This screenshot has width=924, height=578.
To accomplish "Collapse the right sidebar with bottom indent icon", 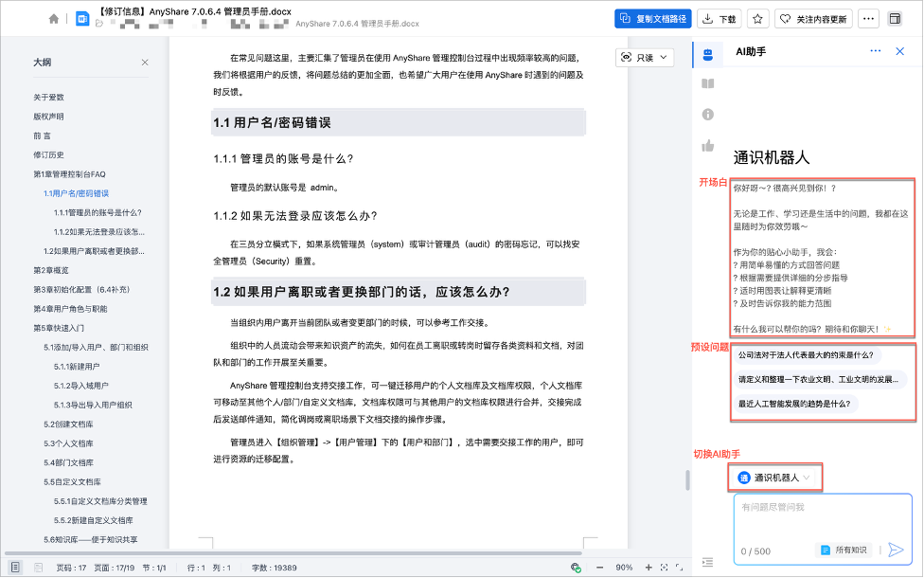I will 708,562.
